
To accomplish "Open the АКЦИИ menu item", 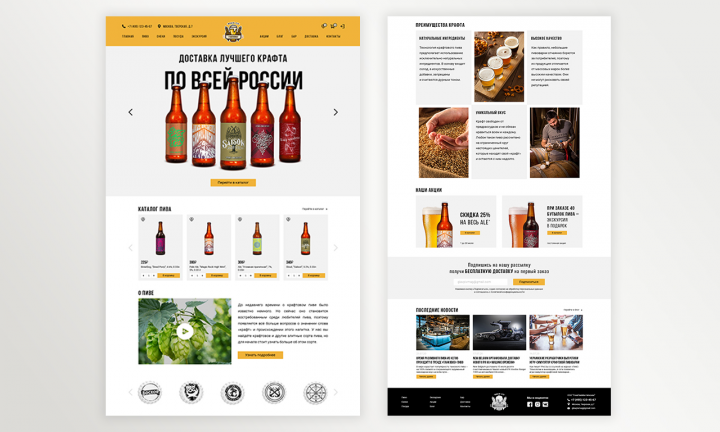I will (264, 36).
